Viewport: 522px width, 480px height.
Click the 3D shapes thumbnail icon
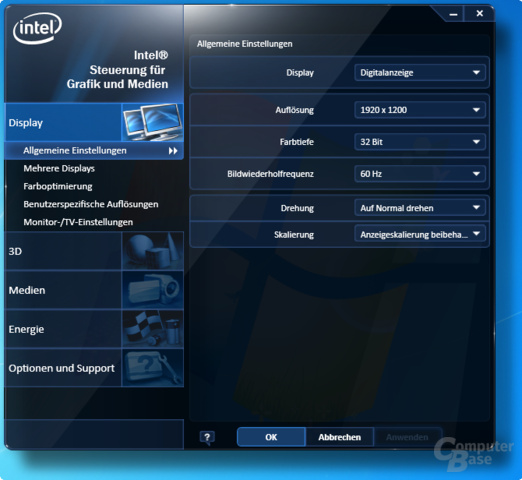pos(153,251)
